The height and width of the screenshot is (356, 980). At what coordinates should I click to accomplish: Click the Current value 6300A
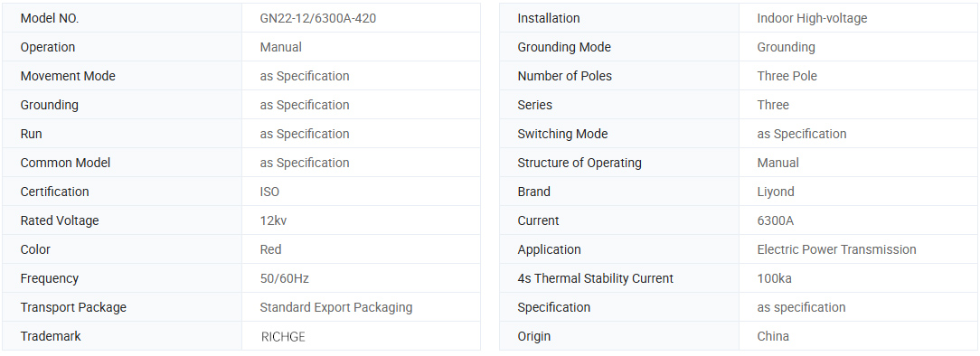point(776,220)
